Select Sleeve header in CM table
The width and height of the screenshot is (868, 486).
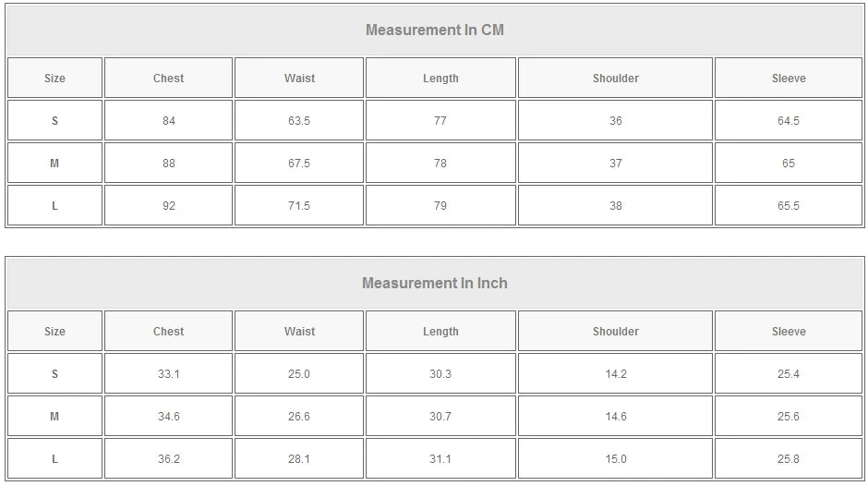789,79
